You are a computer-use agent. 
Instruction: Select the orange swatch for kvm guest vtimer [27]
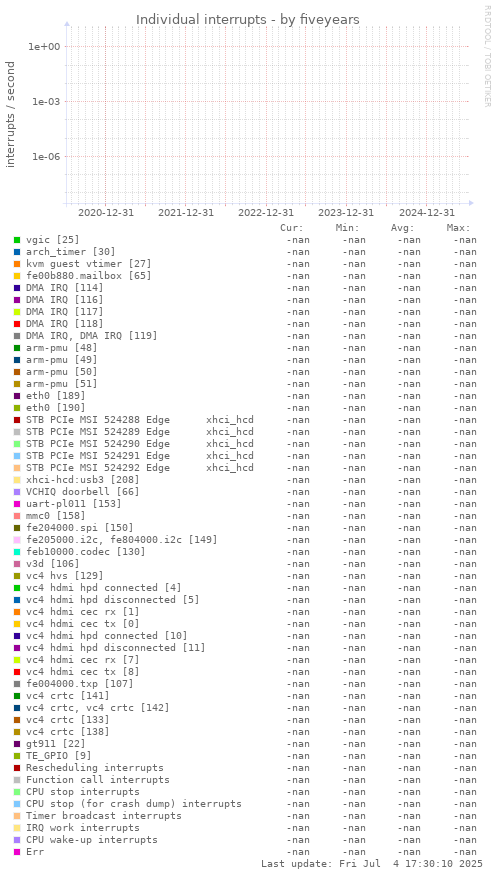pos(17,264)
